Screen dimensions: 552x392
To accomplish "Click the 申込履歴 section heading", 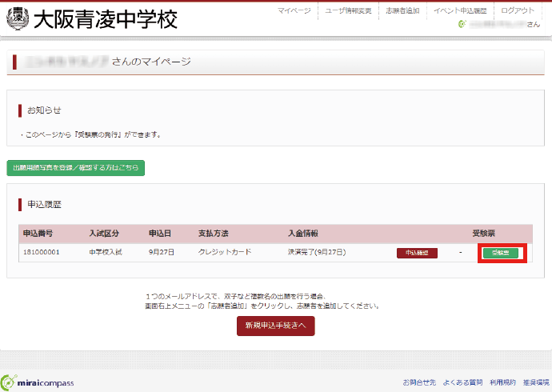I will 44,205.
